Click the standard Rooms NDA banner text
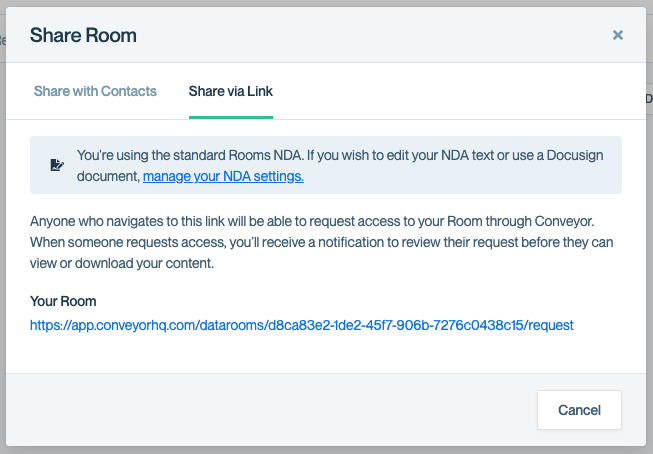The image size is (653, 454). pos(340,165)
